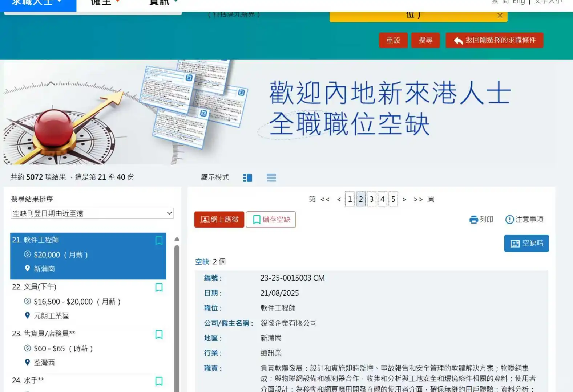The height and width of the screenshot is (392, 573).
Task: Return via 返回剛選擇的求職條件 button
Action: point(495,40)
